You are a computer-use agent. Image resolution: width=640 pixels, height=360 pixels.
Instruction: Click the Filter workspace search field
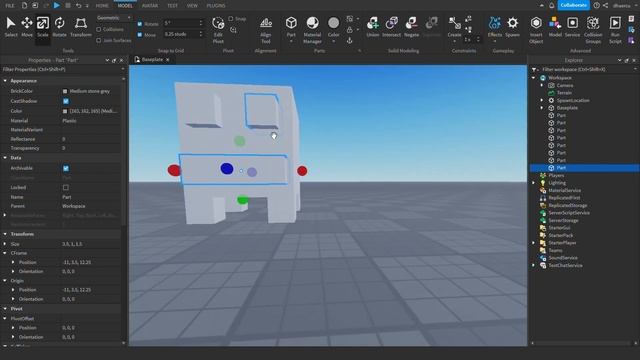[586, 69]
